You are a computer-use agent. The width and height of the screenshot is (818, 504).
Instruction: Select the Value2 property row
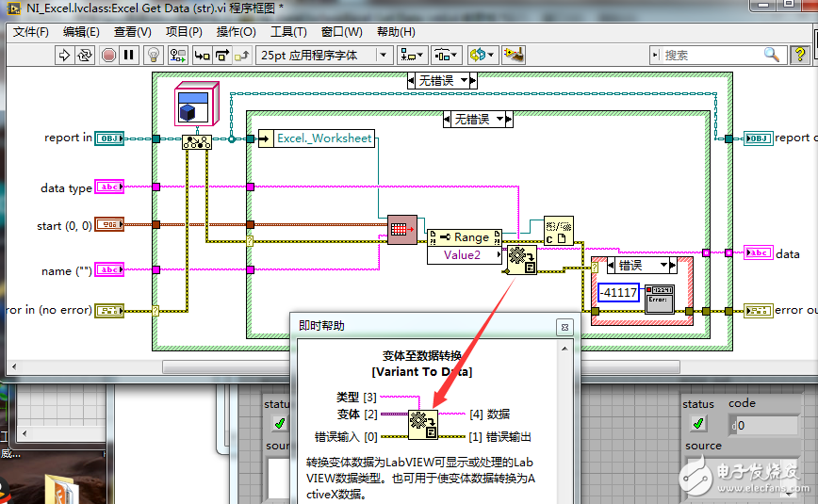click(465, 255)
